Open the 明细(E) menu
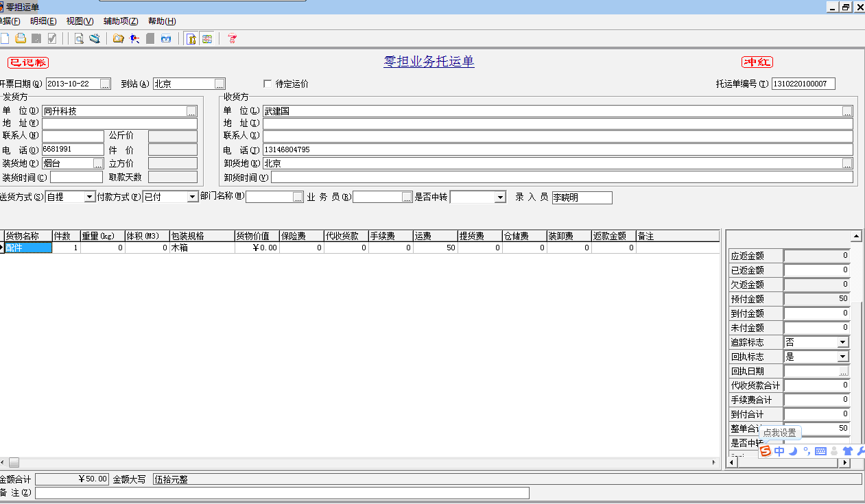 43,21
